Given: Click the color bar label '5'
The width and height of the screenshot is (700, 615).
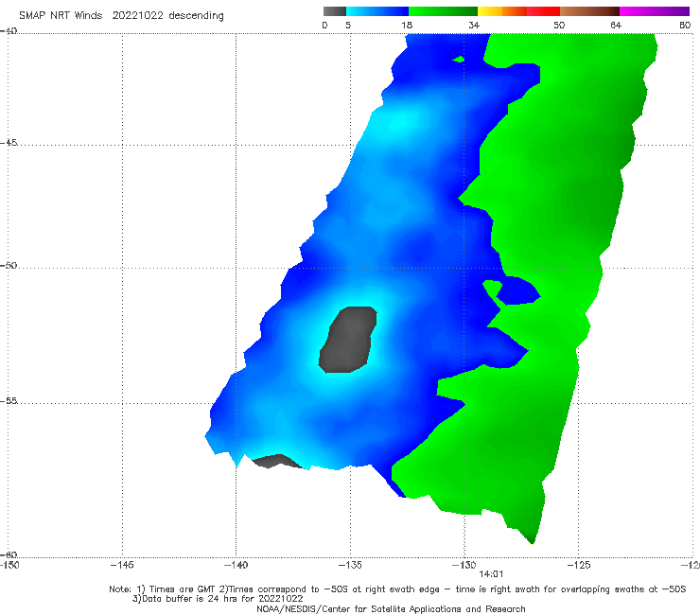Looking at the screenshot, I should pyautogui.click(x=348, y=25).
